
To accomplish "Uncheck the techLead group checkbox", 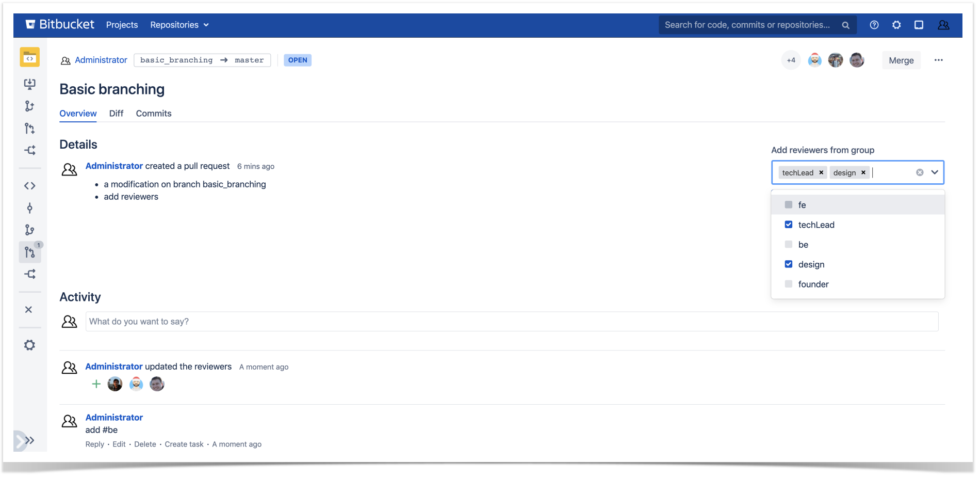I will (x=788, y=225).
